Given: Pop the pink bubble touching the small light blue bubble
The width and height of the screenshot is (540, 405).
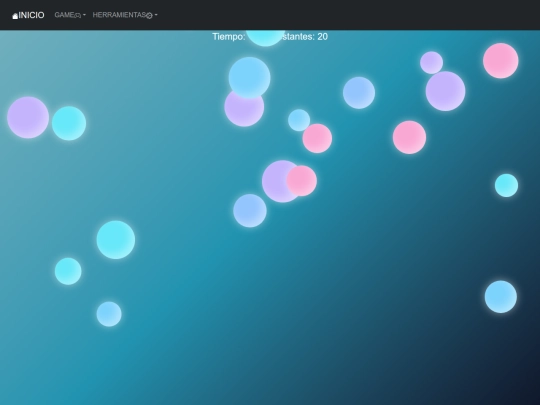Looking at the screenshot, I should pos(317,138).
